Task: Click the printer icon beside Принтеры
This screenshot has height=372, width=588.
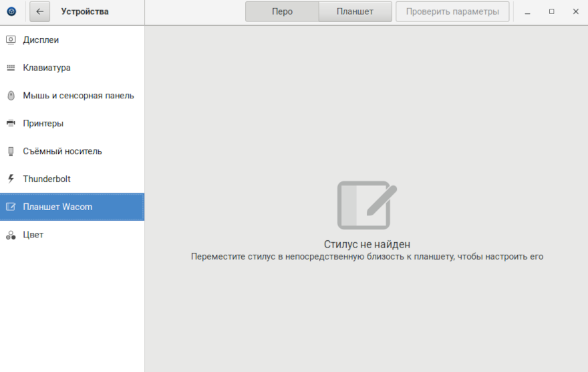Action: (11, 123)
